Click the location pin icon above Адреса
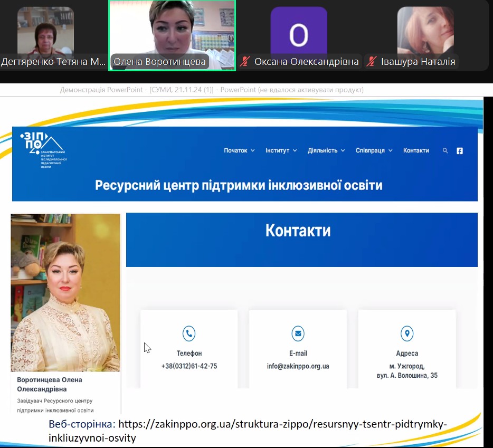Viewport: 493px width, 448px height. (406, 333)
